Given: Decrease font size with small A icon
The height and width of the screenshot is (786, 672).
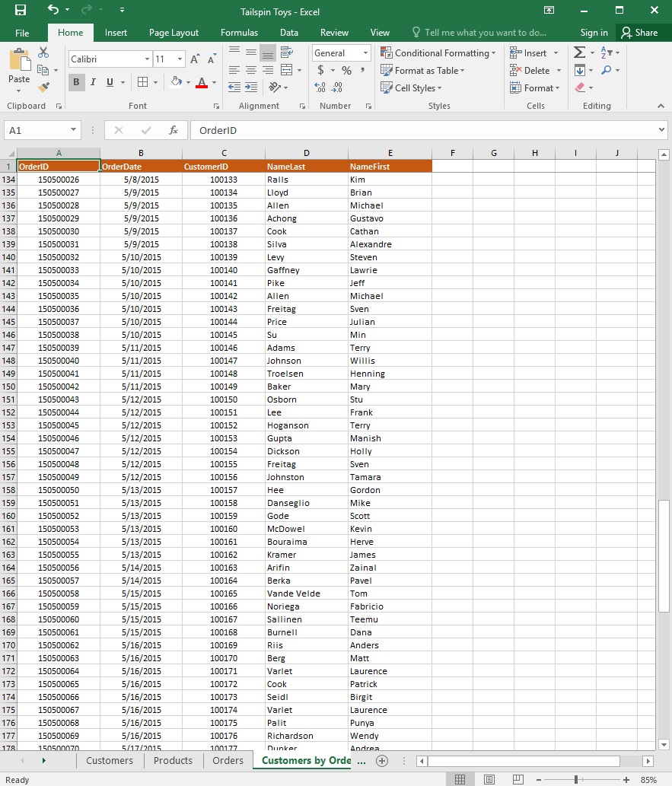Looking at the screenshot, I should (212, 59).
